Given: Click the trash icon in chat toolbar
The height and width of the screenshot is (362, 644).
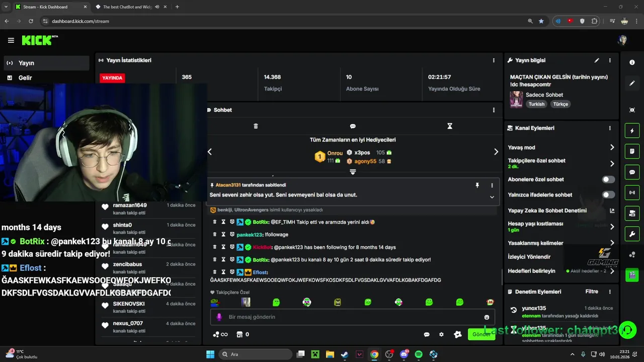Looking at the screenshot, I should pos(256,126).
